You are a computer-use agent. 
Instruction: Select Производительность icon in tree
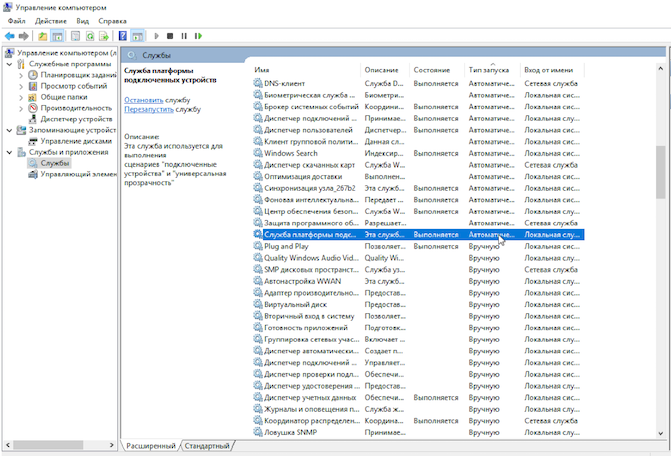pos(33,108)
